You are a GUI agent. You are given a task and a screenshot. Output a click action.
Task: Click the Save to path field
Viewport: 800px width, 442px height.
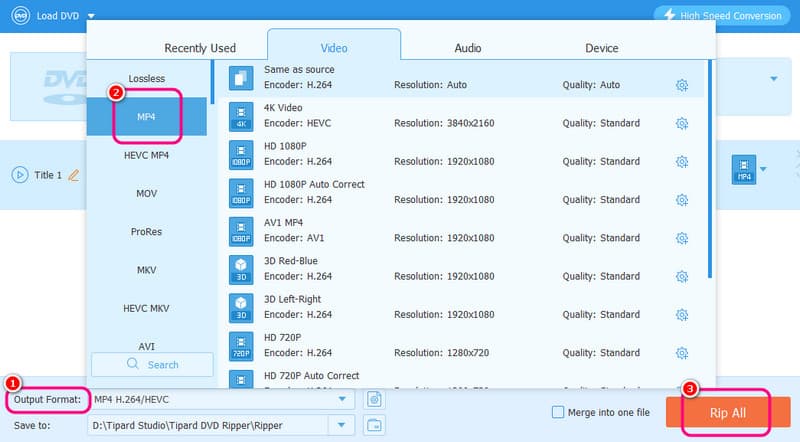click(209, 425)
